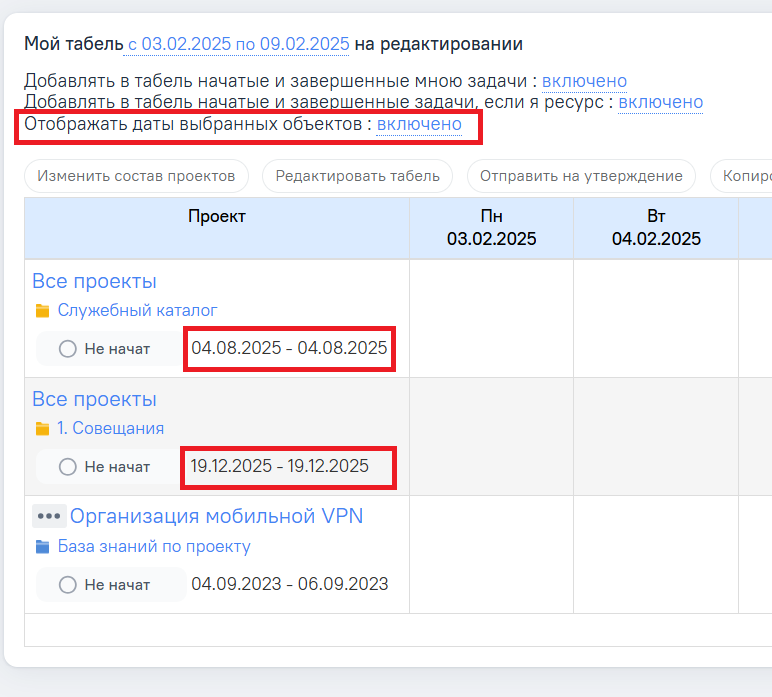772x697 pixels.
Task: Open Не начат status dropdown for Служебный каталог
Action: [x=109, y=348]
